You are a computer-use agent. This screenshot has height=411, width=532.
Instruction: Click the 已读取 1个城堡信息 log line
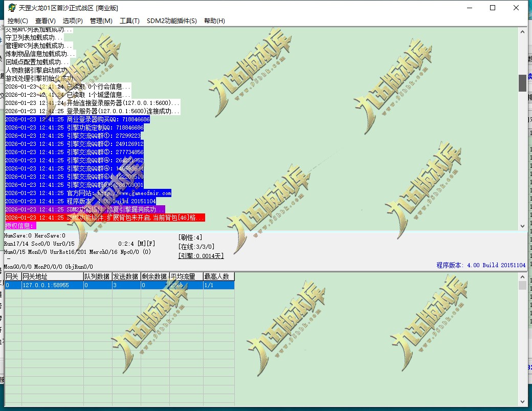68,95
